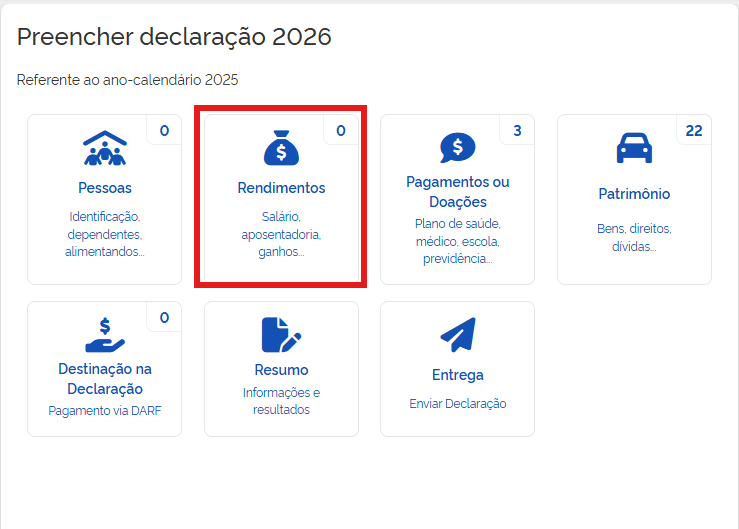Click the paper plane Entrega icon
This screenshot has height=529, width=739.
click(x=457, y=335)
